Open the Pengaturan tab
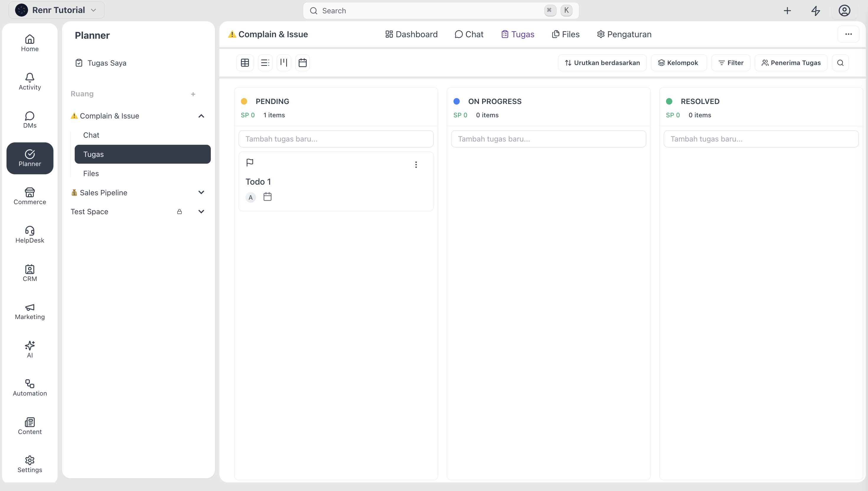The height and width of the screenshot is (491, 868). coord(624,34)
